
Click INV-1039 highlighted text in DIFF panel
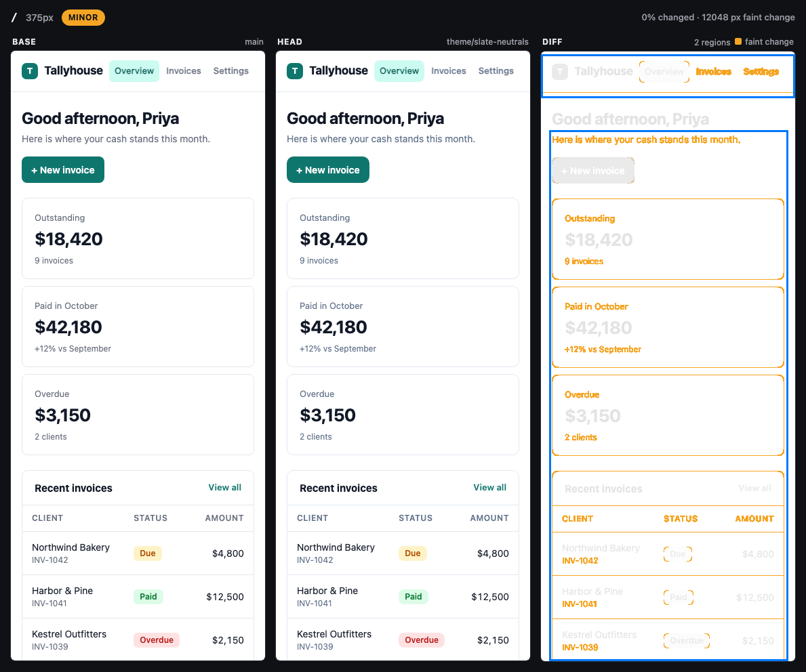click(x=580, y=648)
